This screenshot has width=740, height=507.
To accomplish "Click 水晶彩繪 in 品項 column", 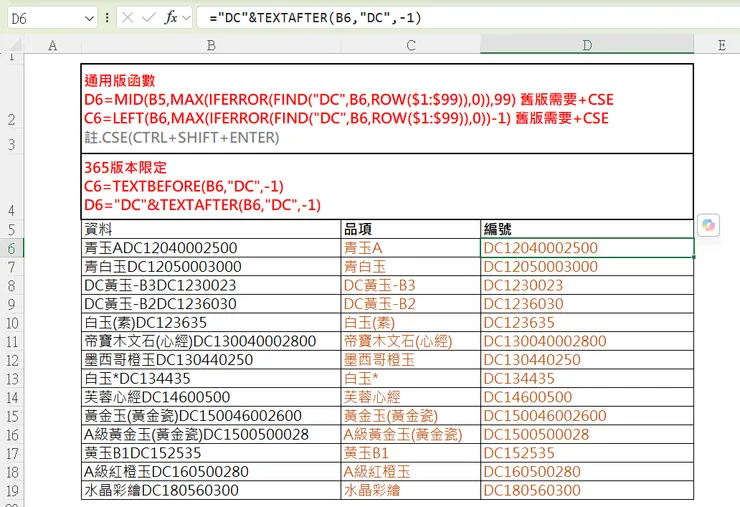I will tap(411, 490).
